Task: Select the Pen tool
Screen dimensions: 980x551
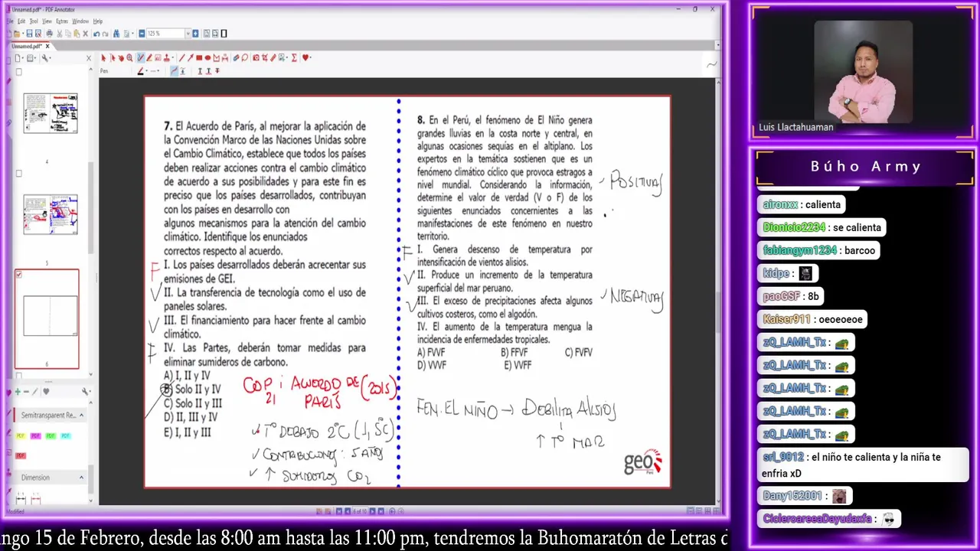Action: coord(140,58)
